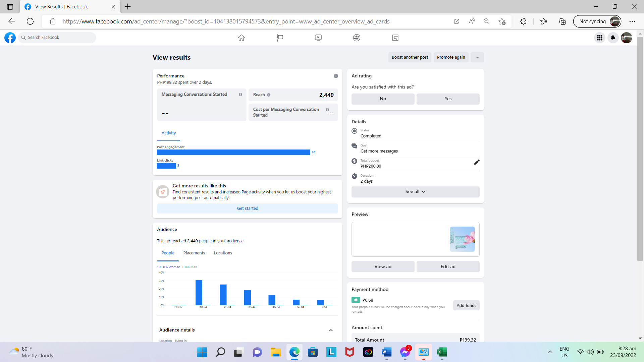Open more options ellipsis beside Promote again
Viewport: 644px width, 362px height.
click(477, 57)
